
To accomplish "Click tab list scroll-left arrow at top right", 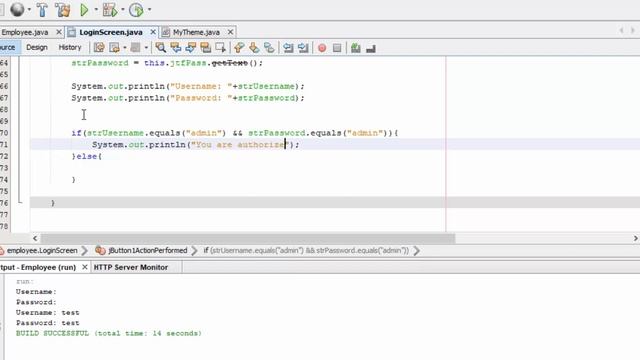I will 621,30.
